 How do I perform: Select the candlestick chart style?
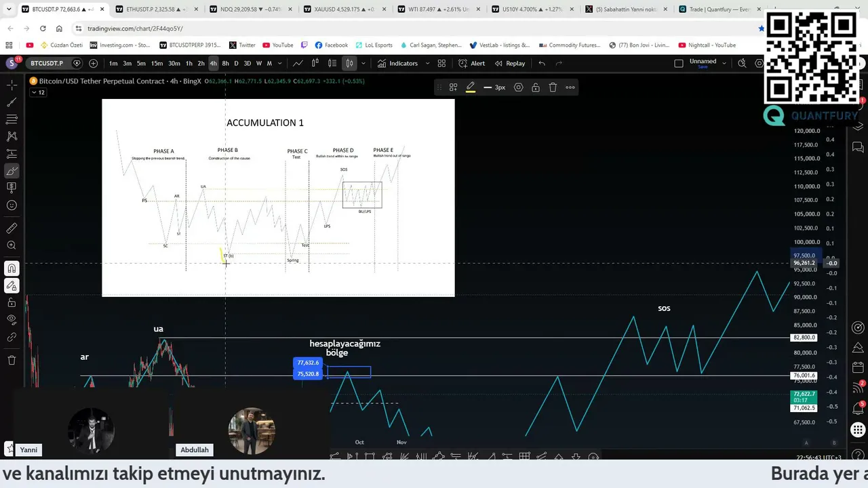(349, 63)
